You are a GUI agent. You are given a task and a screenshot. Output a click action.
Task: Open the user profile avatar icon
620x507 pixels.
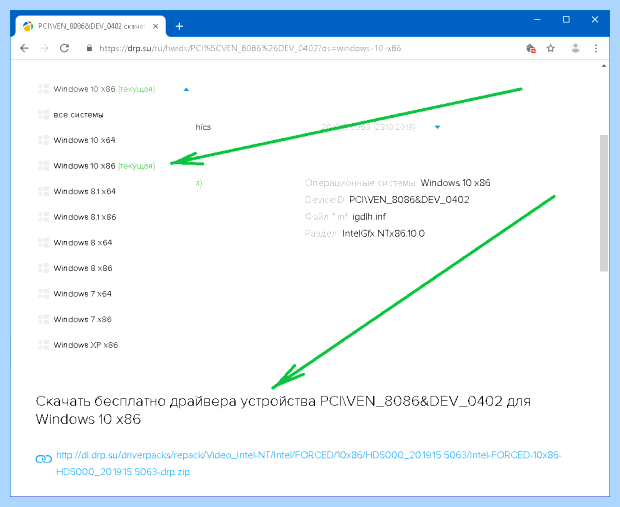click(x=575, y=48)
